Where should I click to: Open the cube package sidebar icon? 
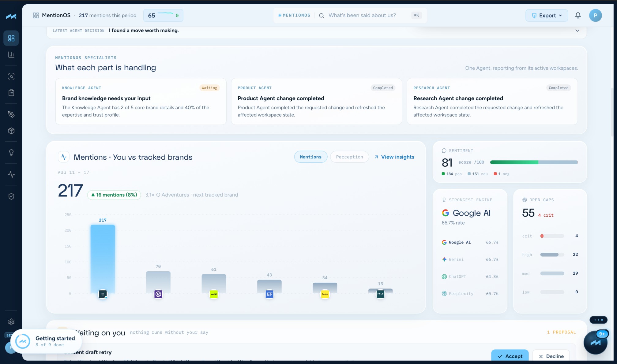point(11,131)
